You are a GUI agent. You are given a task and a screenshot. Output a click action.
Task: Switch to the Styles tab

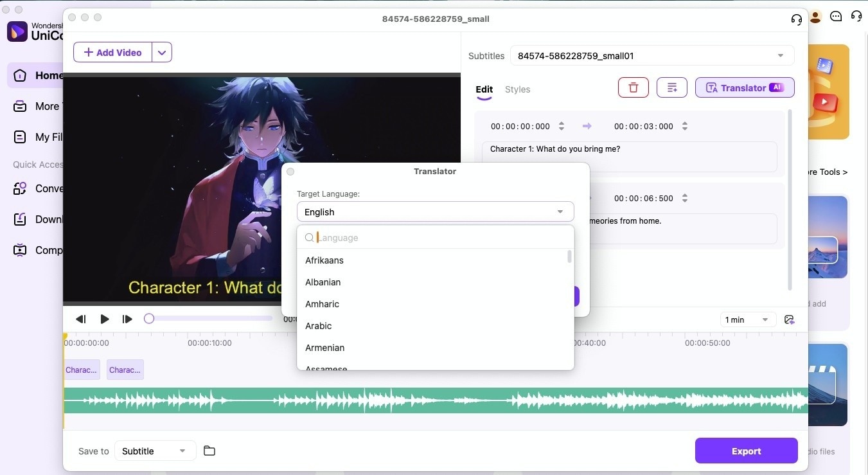[x=517, y=90]
